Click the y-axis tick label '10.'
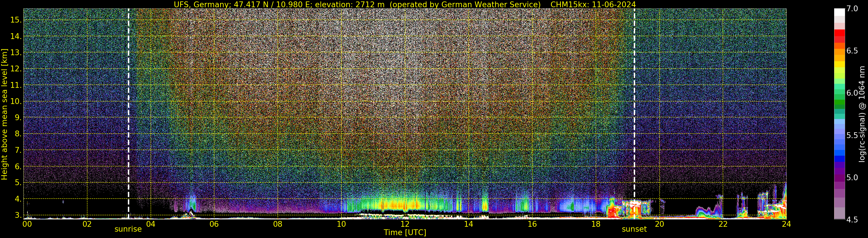This screenshot has width=868, height=238. click(16, 101)
